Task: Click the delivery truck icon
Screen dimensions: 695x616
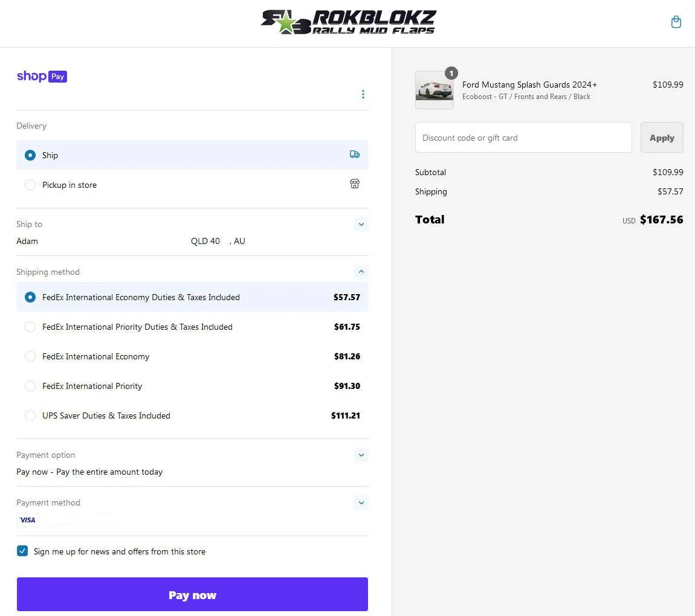Action: 355,155
